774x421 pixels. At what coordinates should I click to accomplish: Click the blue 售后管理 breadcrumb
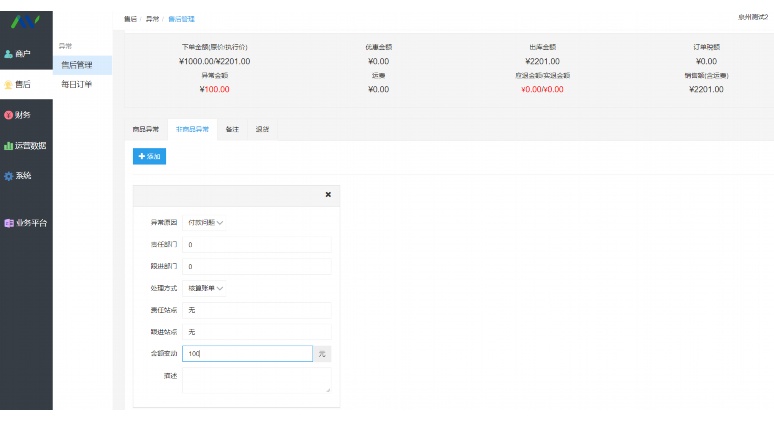tap(182, 19)
